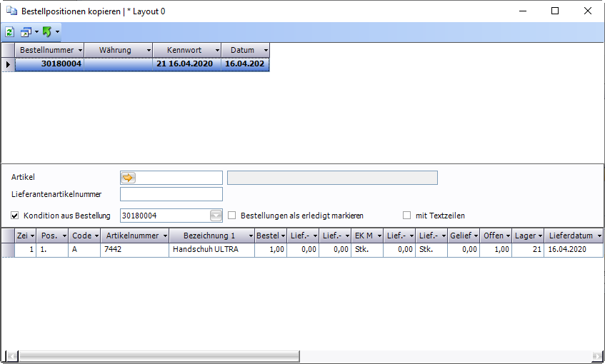Uncheck Kondition aus Bestellung checkbox

(15, 216)
